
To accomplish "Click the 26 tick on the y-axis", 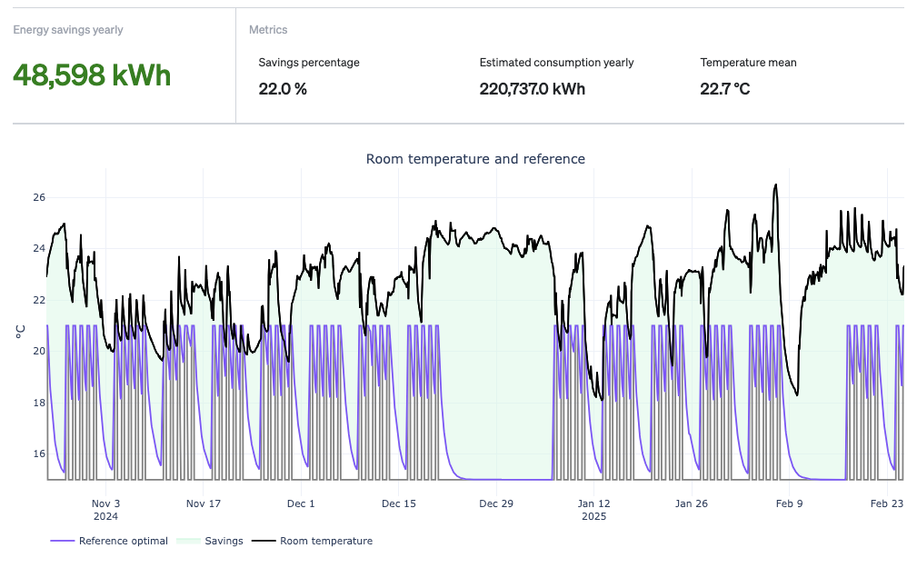I will coord(39,197).
